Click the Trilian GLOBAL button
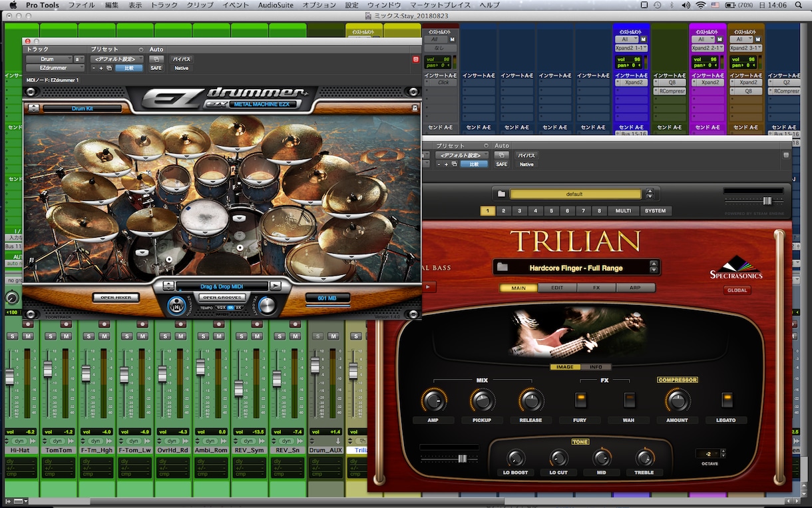The width and height of the screenshot is (812, 508). coord(737,290)
